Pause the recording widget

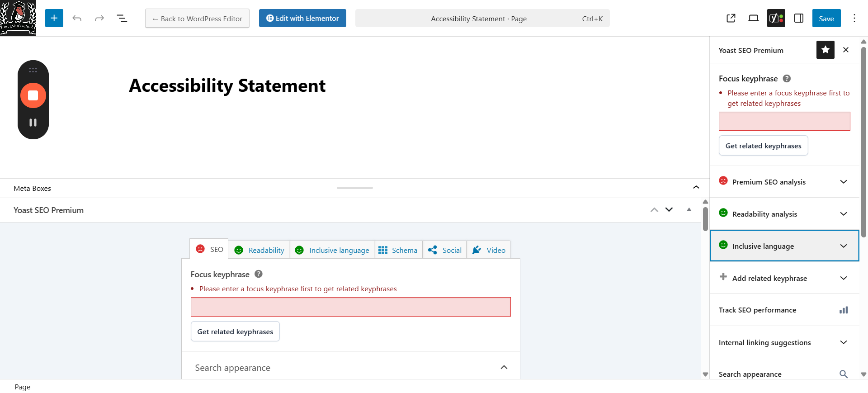pos(33,123)
